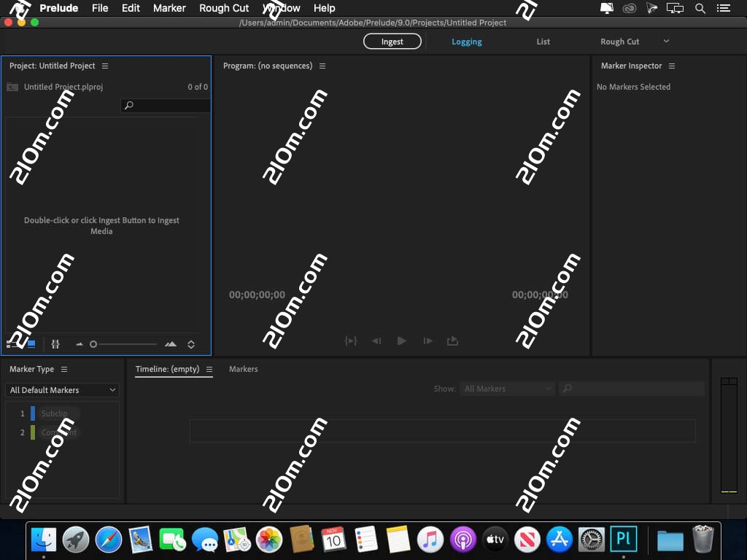Open the Show All Markers dropdown

click(x=508, y=389)
